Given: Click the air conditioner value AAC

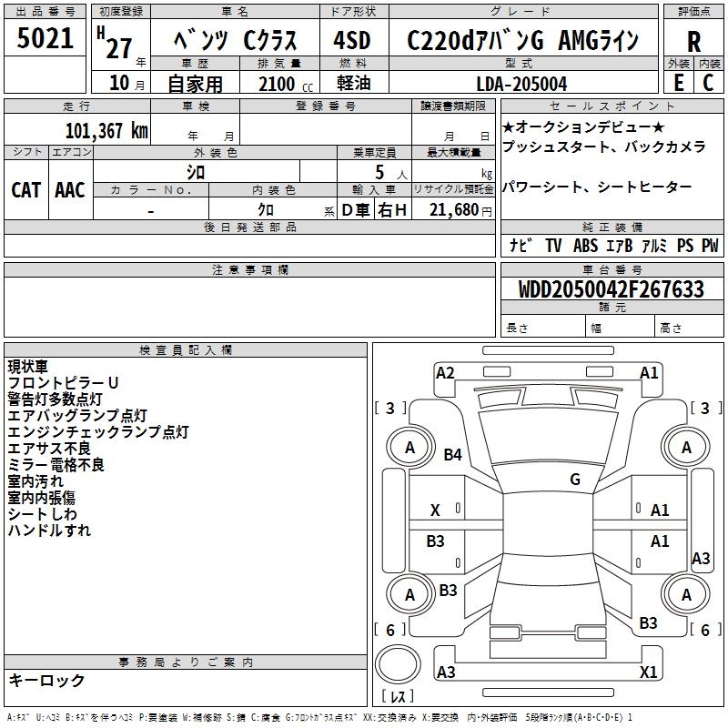Looking at the screenshot, I should click(70, 190).
